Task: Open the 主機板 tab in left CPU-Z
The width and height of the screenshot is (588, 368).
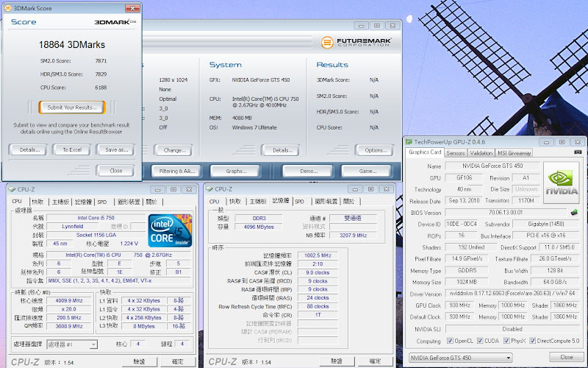Action: (60, 202)
